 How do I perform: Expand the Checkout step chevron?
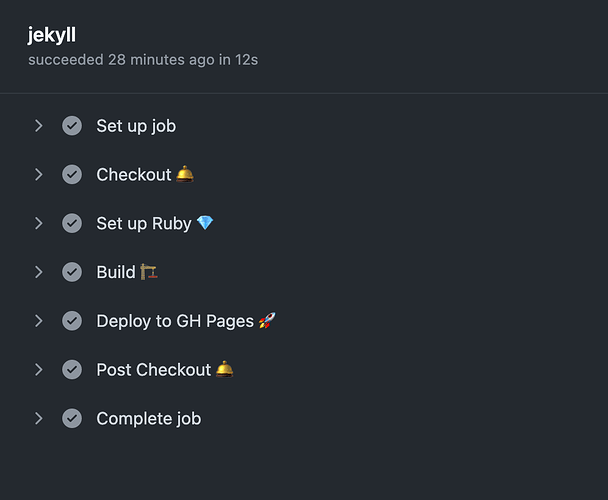coord(38,175)
